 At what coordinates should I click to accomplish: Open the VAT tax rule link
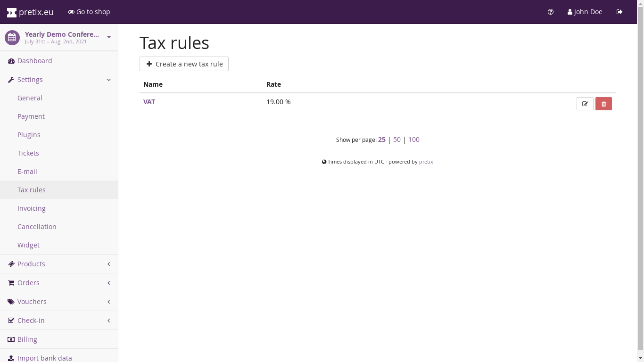[x=149, y=102]
